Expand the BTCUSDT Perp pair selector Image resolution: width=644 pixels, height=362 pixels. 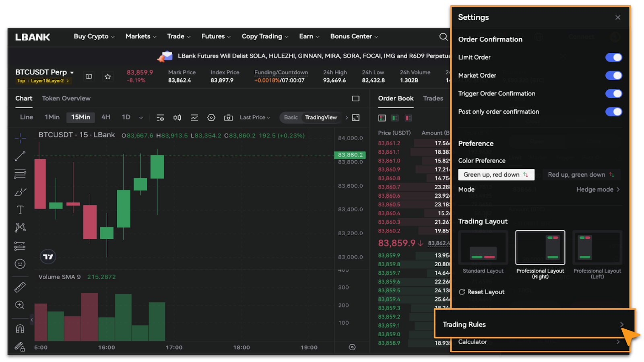click(x=45, y=72)
